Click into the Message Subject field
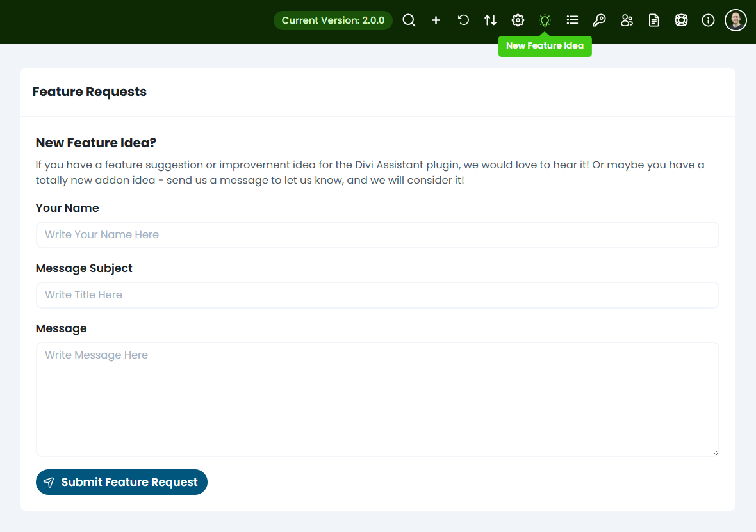This screenshot has height=532, width=756. 377,295
